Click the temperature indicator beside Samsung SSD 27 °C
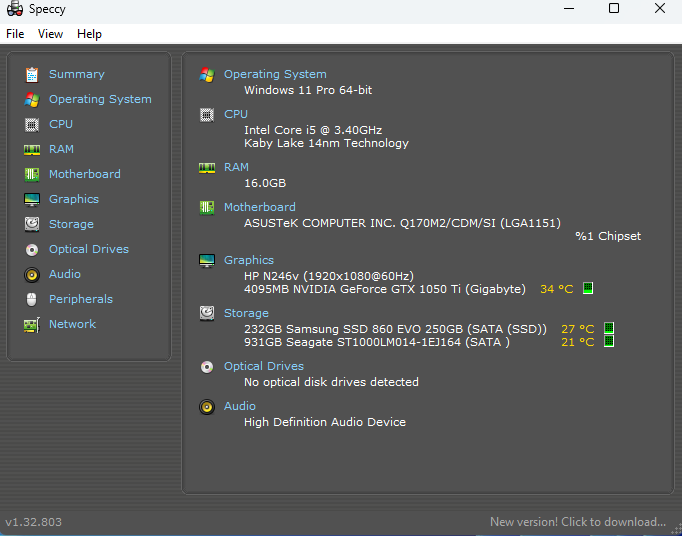 609,328
